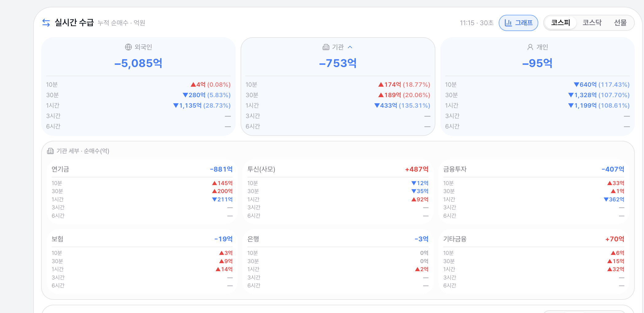Click the swap arrows icon beside 실시간 수급
This screenshot has width=644, height=313.
46,23
